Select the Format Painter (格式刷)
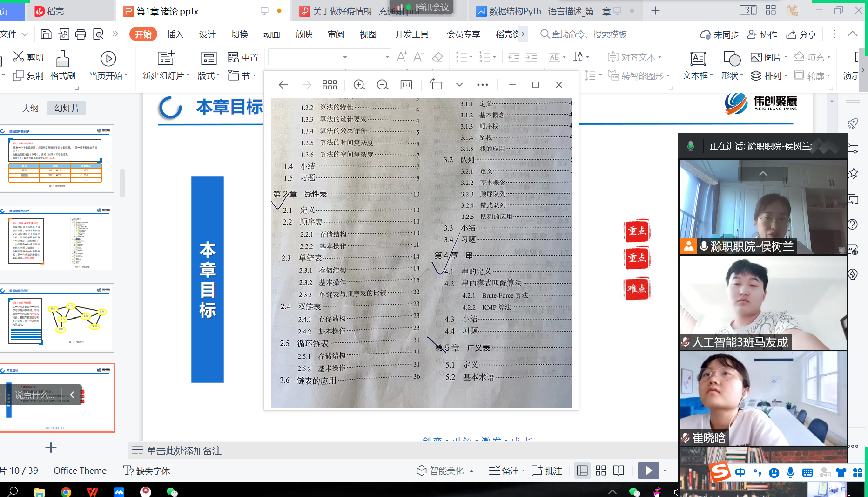868x497 pixels. (63, 66)
